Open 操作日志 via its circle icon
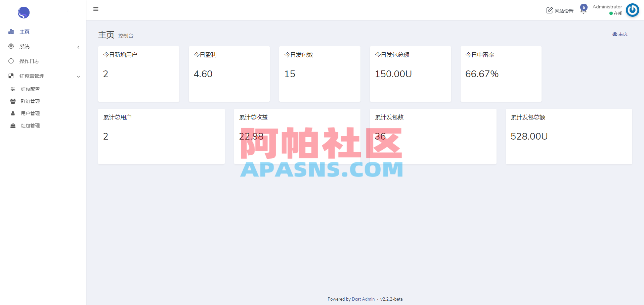Viewport: 644px width, 305px height. click(x=11, y=61)
